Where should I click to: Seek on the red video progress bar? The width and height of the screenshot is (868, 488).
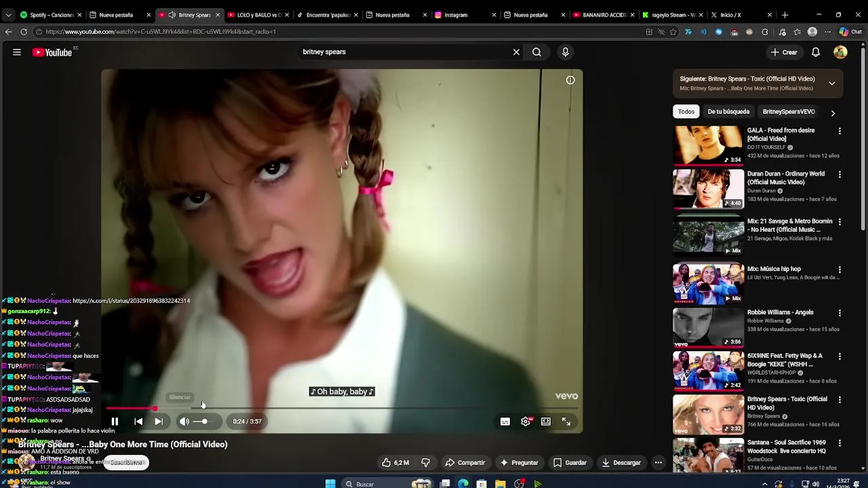[x=342, y=409]
